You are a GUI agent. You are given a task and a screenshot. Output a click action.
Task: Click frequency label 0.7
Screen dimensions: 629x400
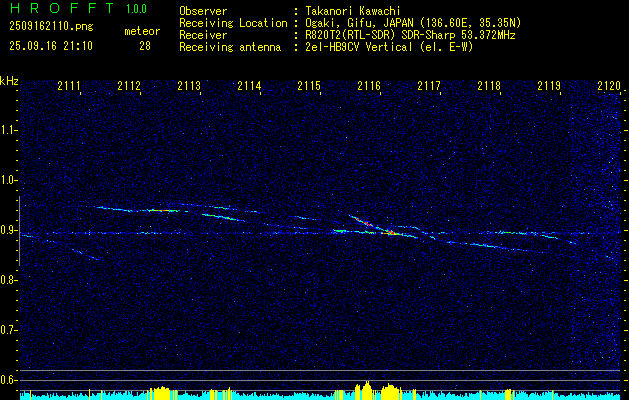[x=7, y=330]
